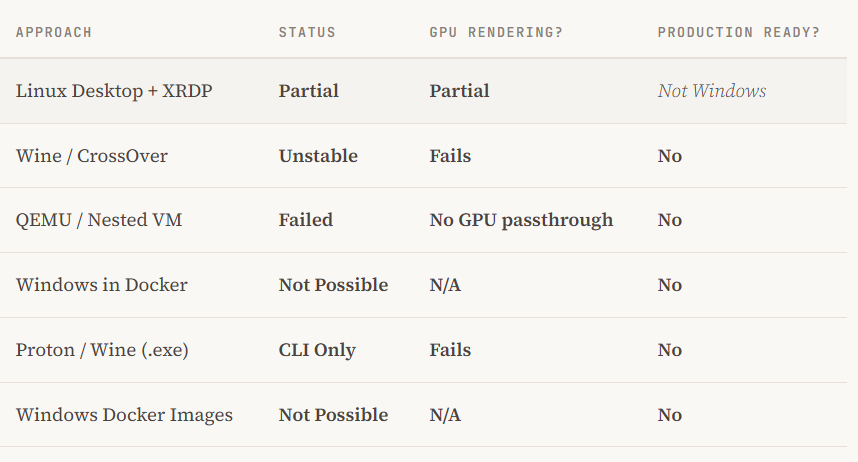Click the APPROACH column header

[x=54, y=32]
